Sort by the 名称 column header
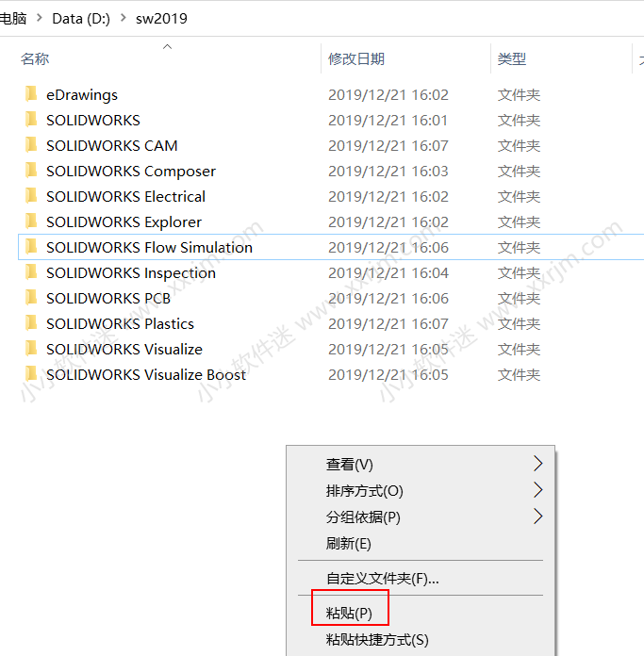 pyautogui.click(x=35, y=59)
